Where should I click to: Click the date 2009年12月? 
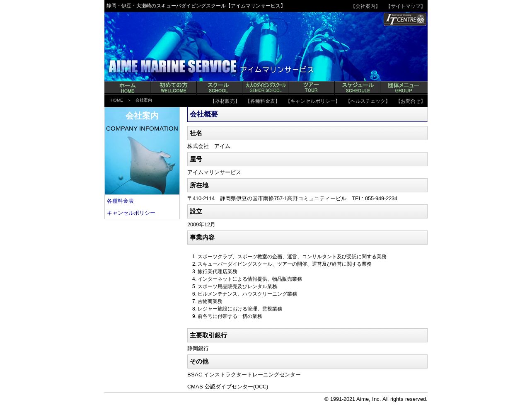[x=201, y=225]
